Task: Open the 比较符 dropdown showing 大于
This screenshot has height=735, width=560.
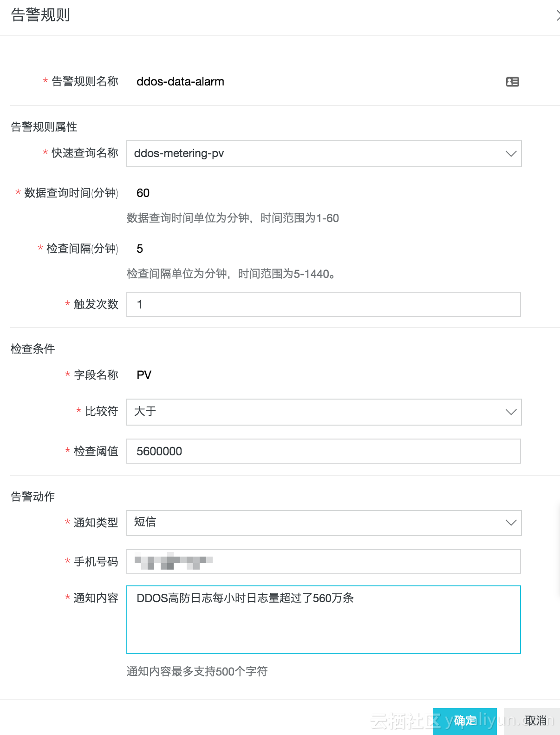Action: (324, 412)
